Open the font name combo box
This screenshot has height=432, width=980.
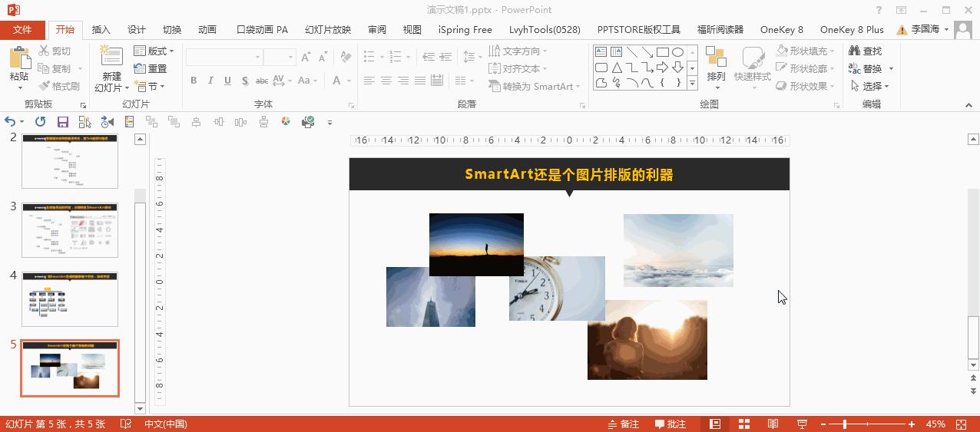(x=223, y=58)
